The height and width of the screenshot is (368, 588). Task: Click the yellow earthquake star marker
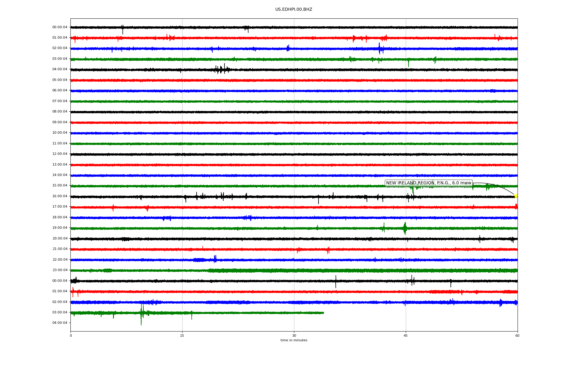point(516,196)
